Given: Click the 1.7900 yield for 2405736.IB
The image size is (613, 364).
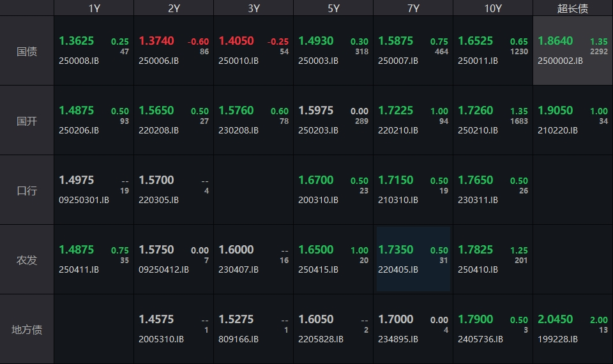Looking at the screenshot, I should [476, 319].
